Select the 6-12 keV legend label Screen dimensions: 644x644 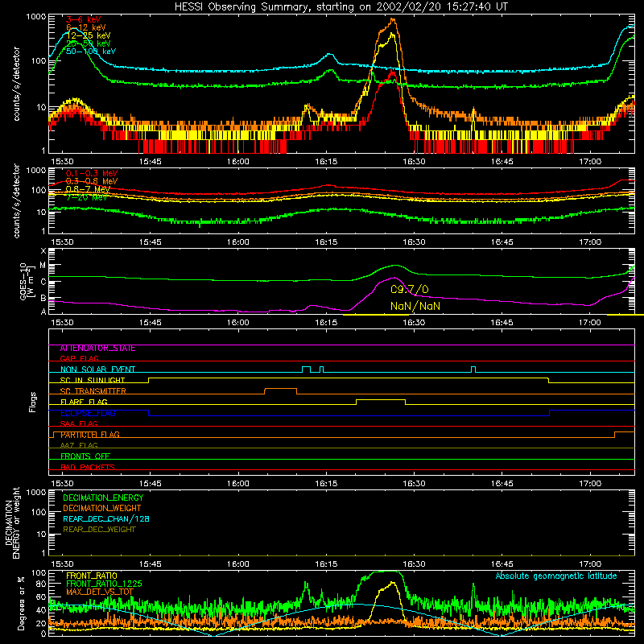click(85, 27)
